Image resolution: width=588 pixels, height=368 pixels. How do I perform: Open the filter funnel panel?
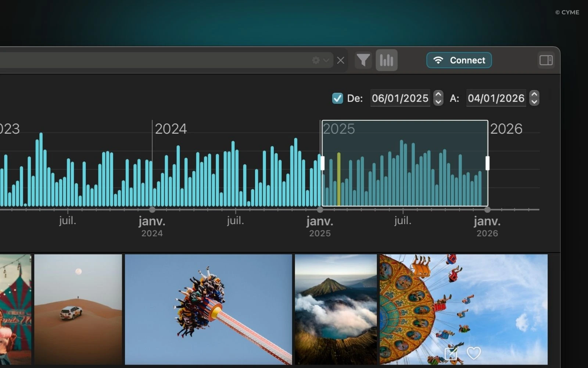(363, 60)
